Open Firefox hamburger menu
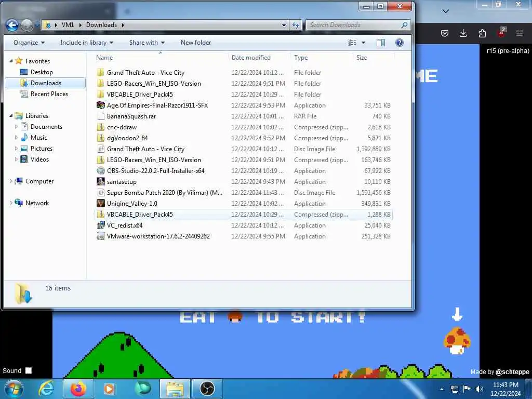 tap(520, 33)
